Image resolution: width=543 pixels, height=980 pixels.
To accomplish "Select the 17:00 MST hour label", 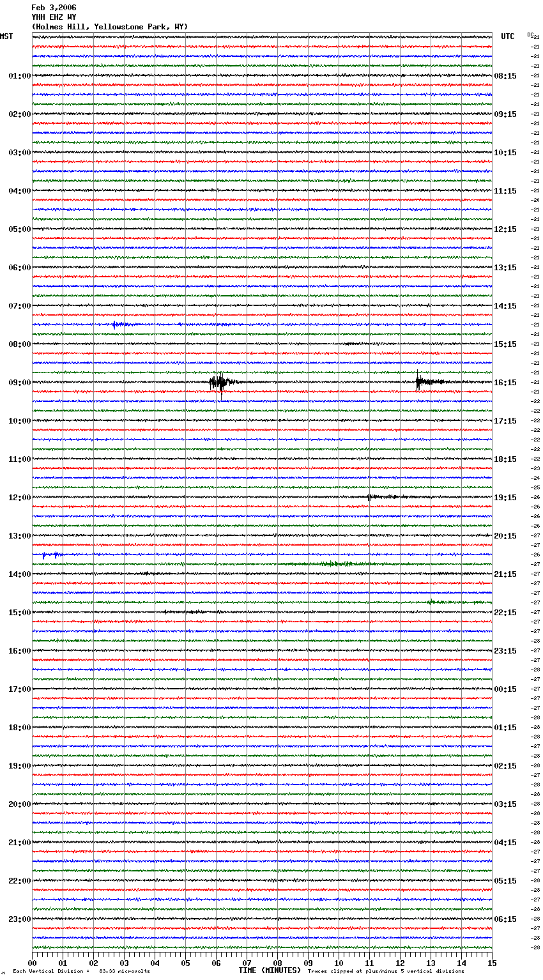I will 19,689.
